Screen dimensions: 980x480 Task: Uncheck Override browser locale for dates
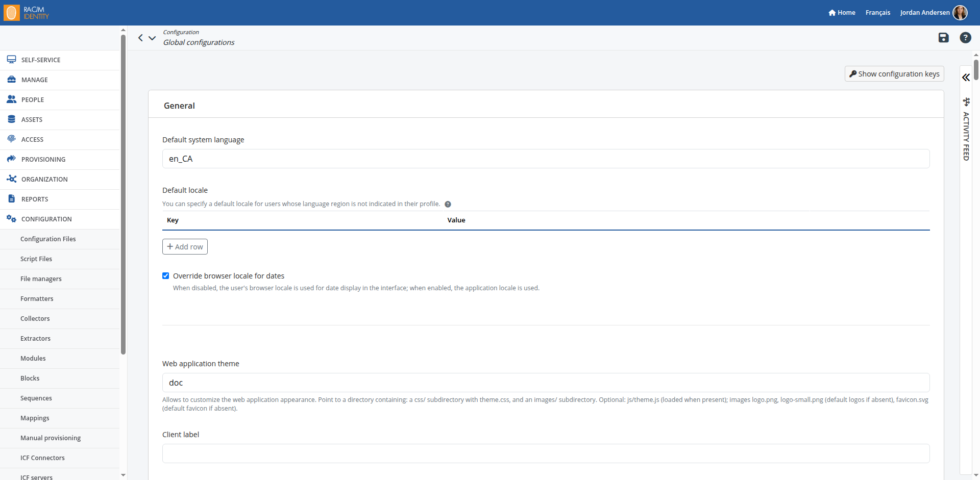pyautogui.click(x=165, y=276)
